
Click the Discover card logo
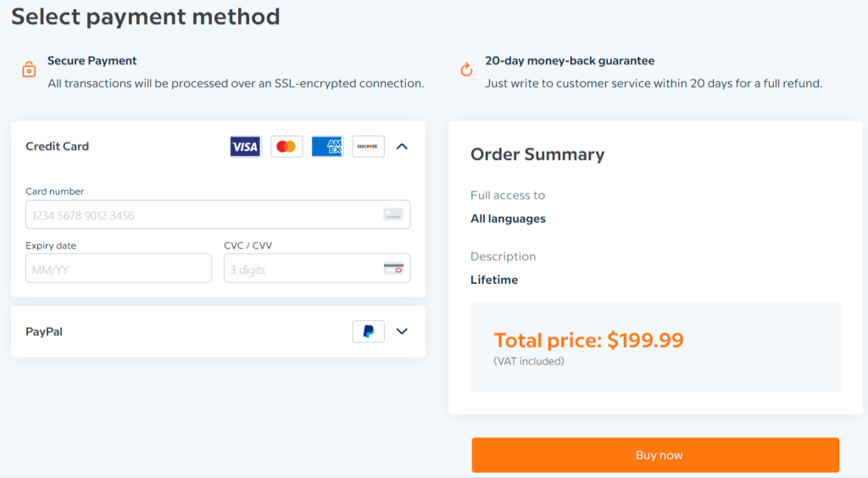(368, 147)
